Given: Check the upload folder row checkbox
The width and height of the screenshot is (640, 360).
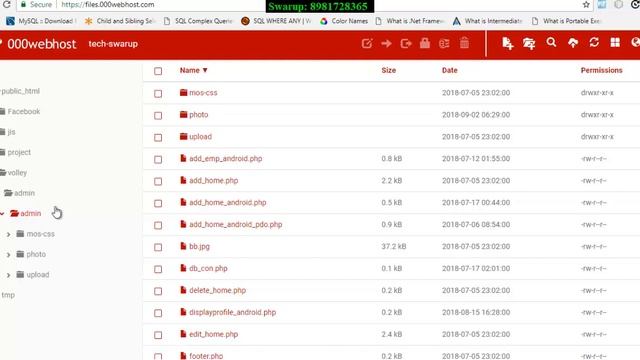Looking at the screenshot, I should point(158,138).
